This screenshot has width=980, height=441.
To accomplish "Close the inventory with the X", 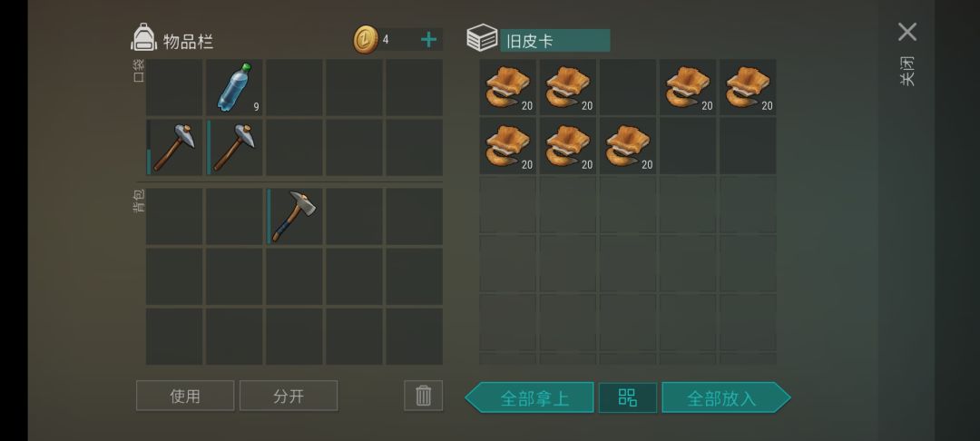I will (x=906, y=32).
